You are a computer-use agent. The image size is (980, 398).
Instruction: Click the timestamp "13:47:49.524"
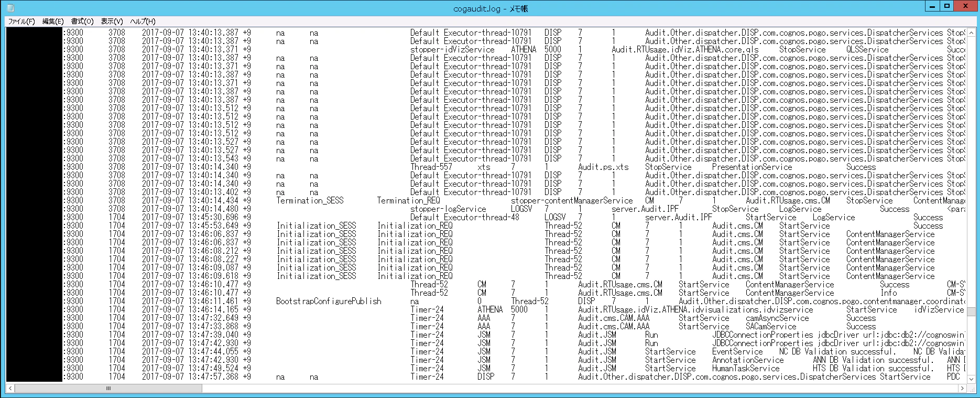213,368
